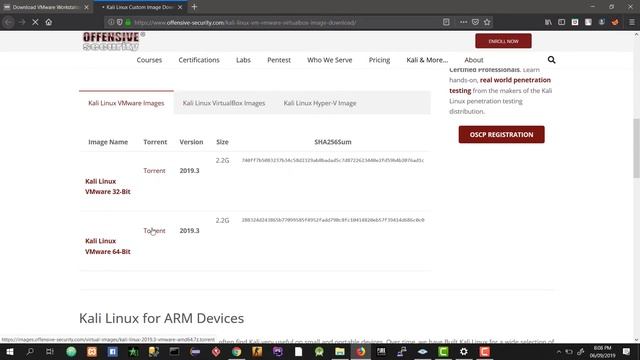Click the SHA256Sum hash of 64-Bit image
The image size is (640, 360).
(x=333, y=220)
